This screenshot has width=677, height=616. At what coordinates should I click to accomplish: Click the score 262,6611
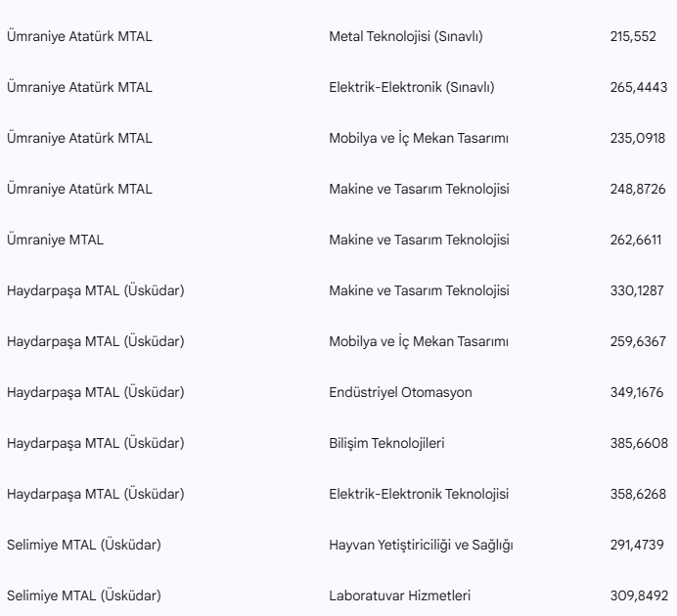(x=636, y=241)
